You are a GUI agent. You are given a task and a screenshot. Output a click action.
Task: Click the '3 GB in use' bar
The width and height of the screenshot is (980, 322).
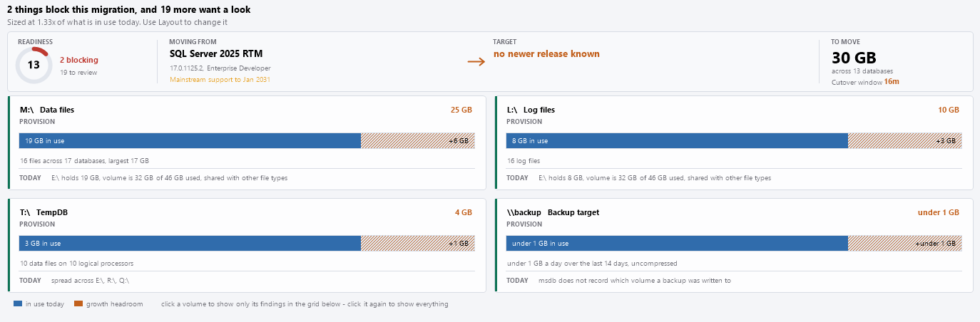(x=190, y=244)
